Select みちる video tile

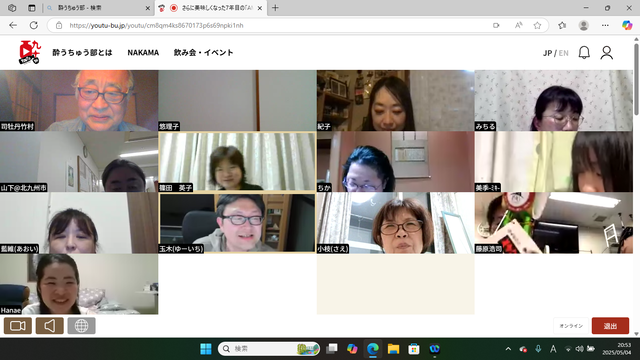554,100
